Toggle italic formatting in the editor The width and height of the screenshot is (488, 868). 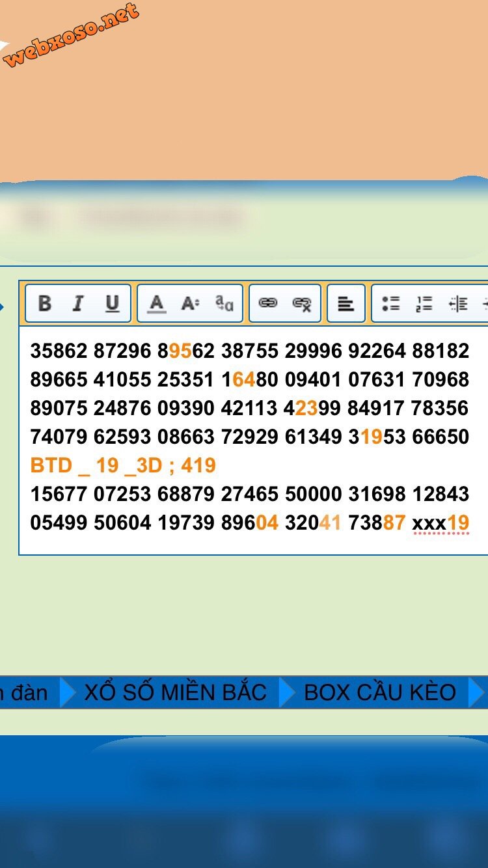click(x=78, y=303)
